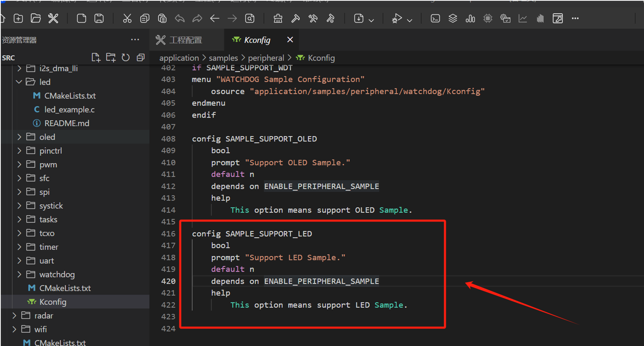Click 'samples' in the breadcrumb
Screen dimensions: 644x346
[224, 58]
